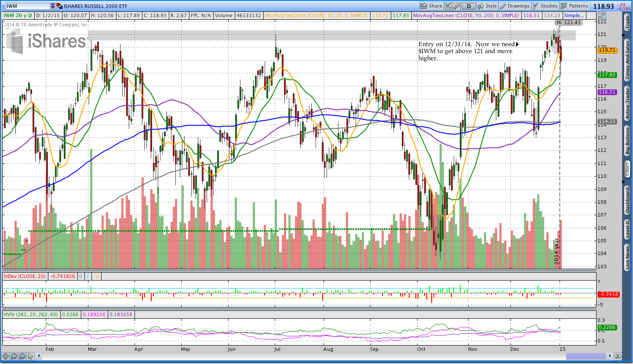Open the Share menu button
This screenshot has width=633, height=364.
(431, 6)
